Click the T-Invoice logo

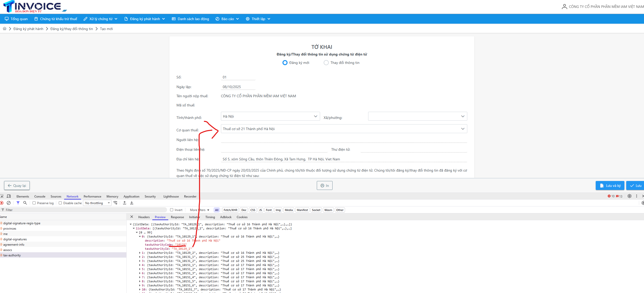(35, 7)
